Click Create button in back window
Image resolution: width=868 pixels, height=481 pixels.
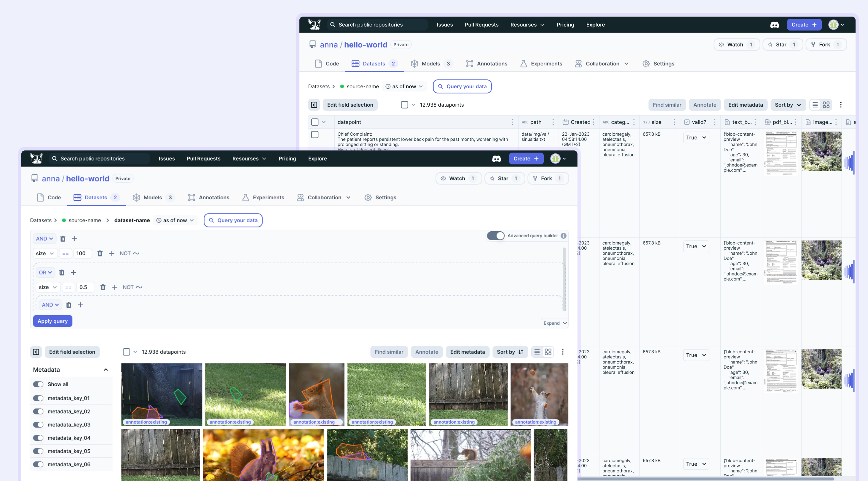(x=804, y=25)
